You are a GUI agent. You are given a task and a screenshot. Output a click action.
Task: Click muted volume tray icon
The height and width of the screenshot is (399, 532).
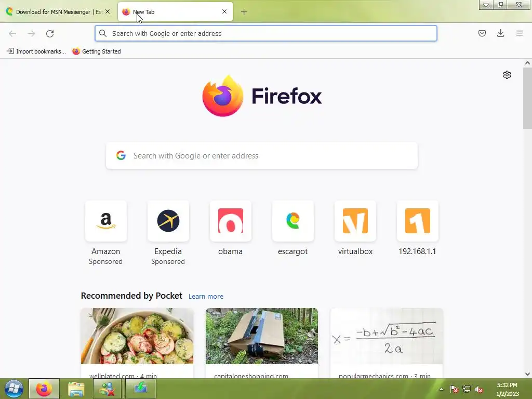478,389
